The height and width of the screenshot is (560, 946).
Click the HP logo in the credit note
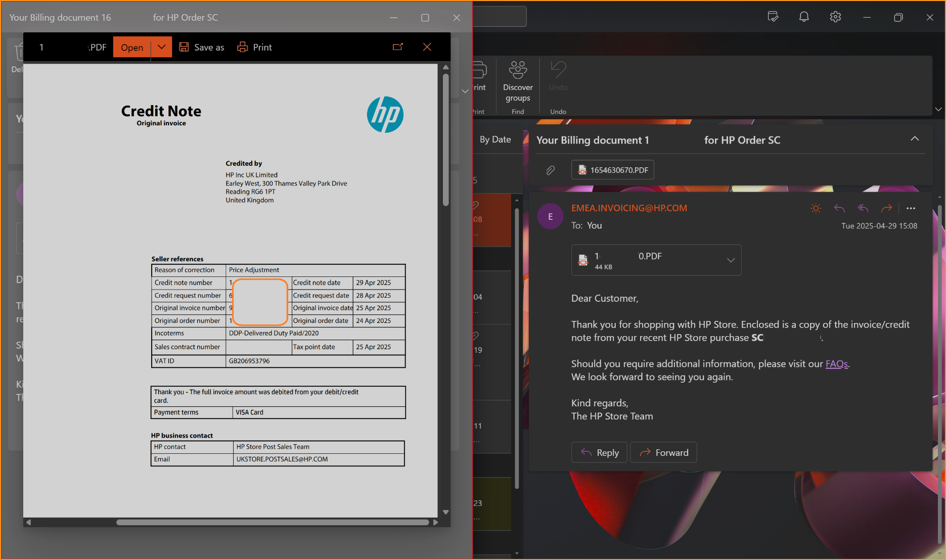click(x=385, y=115)
